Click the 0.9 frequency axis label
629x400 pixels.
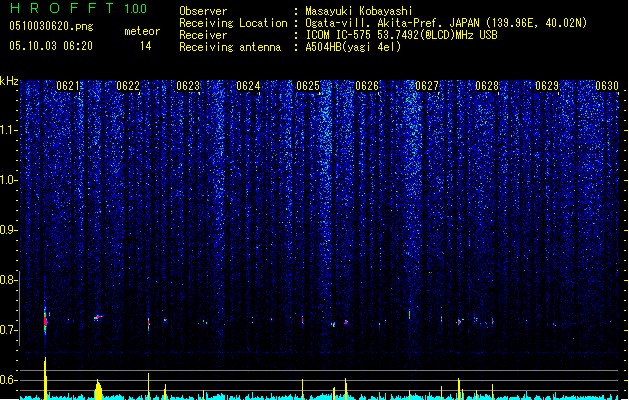9,230
